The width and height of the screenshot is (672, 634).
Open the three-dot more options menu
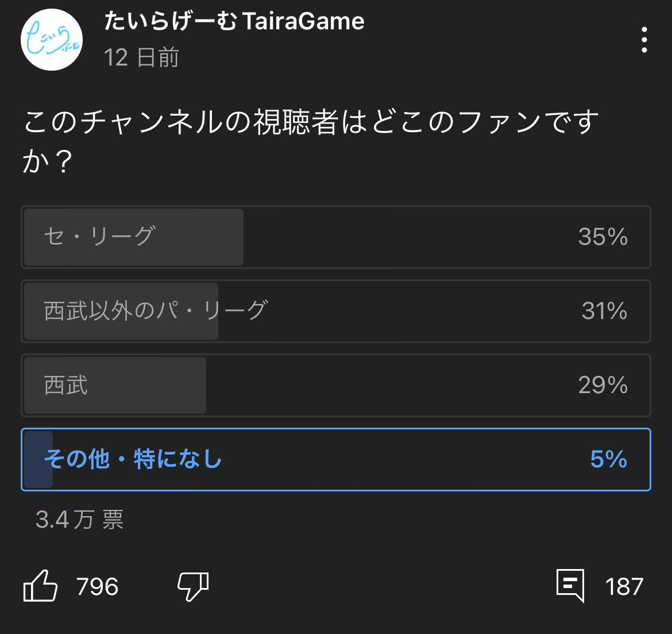pos(644,40)
